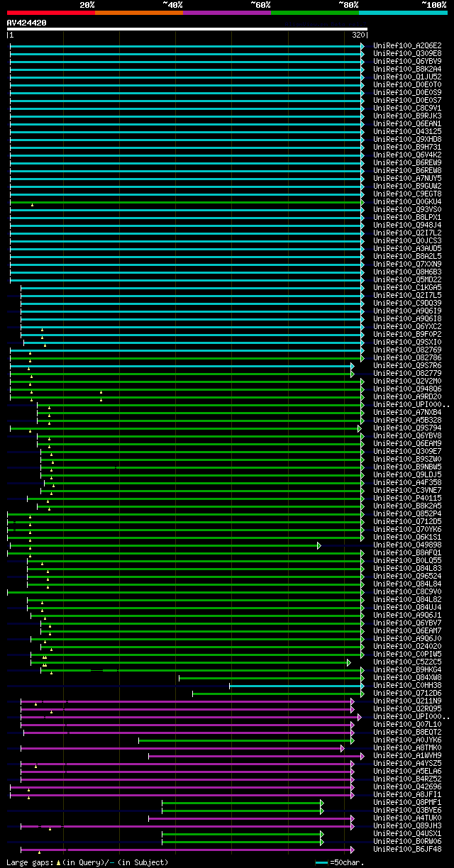Select the UniRef100_Q2V2M0 label
This screenshot has width=454, height=868.
pos(407,381)
